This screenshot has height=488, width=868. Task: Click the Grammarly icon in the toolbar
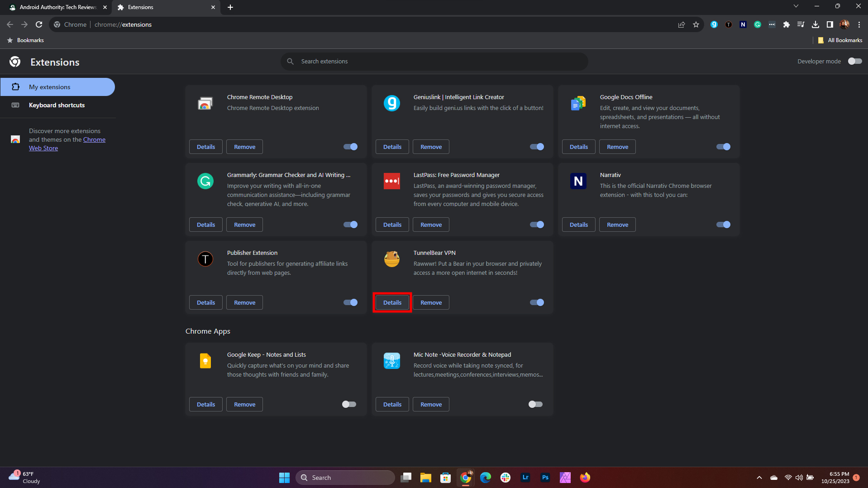coord(758,24)
